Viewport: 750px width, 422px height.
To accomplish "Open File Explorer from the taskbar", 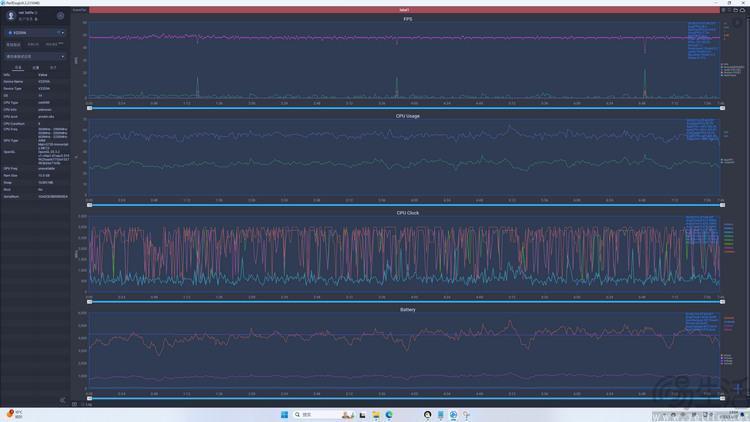I will pos(376,414).
